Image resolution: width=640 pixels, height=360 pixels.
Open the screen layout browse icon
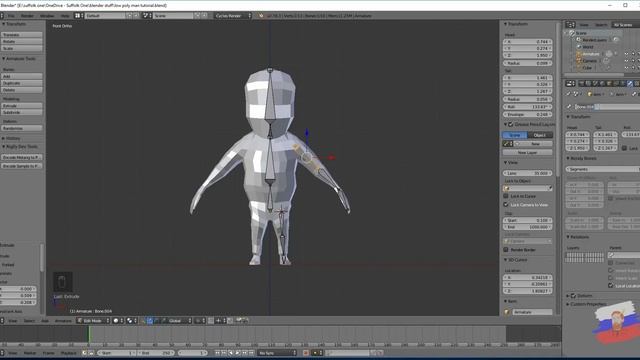pos(78,16)
